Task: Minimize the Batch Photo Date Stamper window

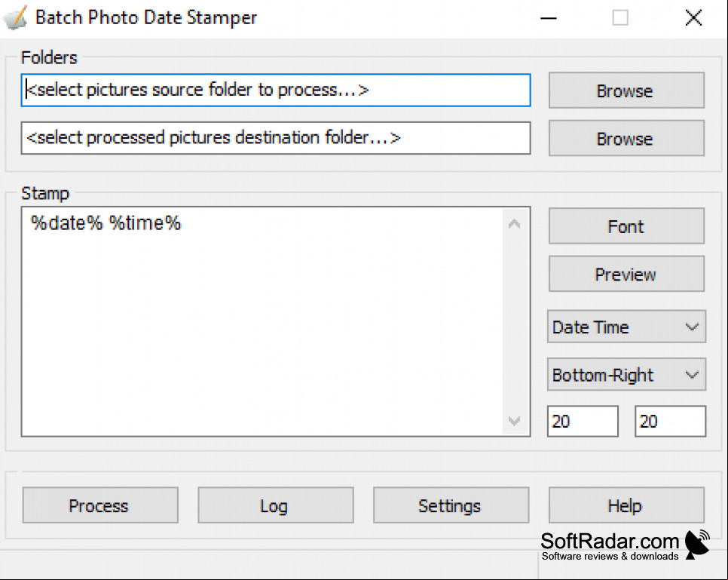Action: [x=549, y=18]
